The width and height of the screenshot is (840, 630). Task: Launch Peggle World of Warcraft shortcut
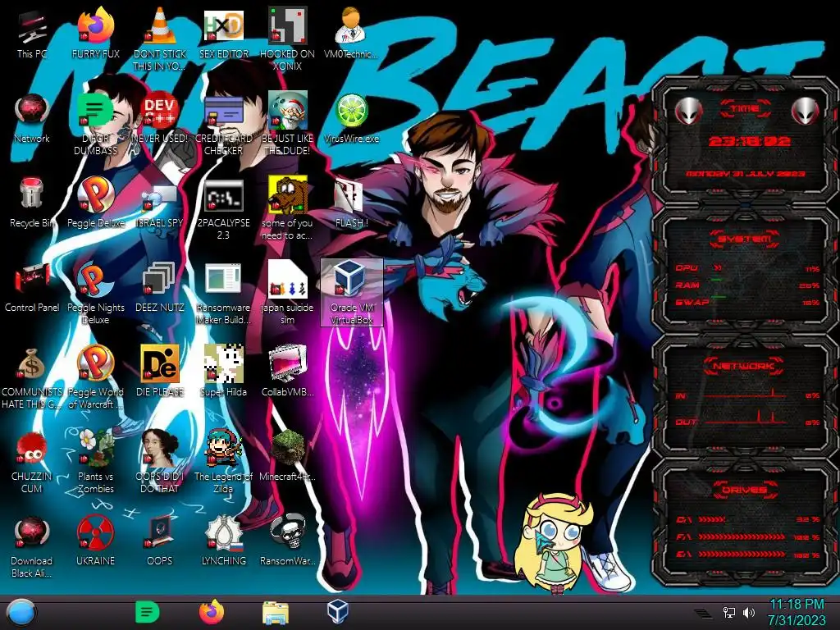(96, 377)
